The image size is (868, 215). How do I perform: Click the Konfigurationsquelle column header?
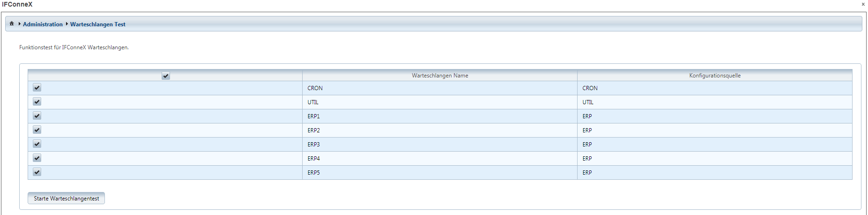[714, 76]
